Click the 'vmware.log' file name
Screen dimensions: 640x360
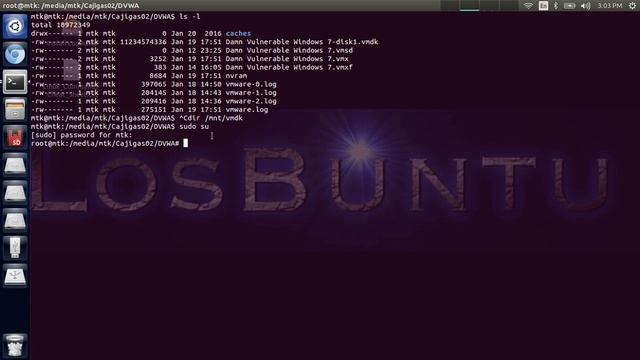tap(247, 110)
